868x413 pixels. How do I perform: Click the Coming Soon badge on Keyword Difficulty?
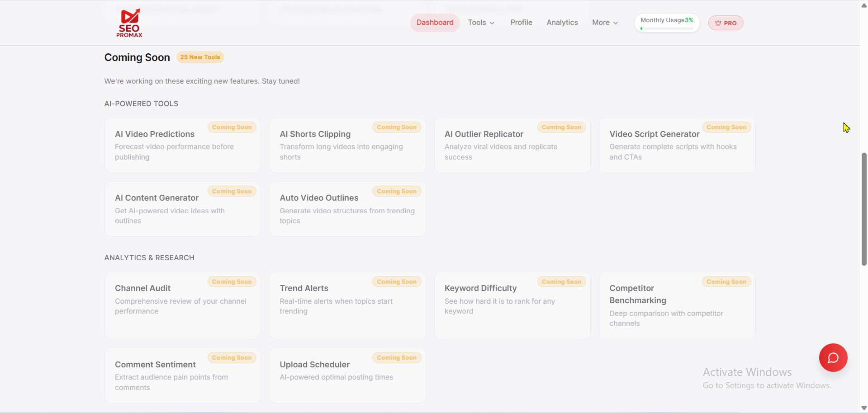pyautogui.click(x=561, y=282)
